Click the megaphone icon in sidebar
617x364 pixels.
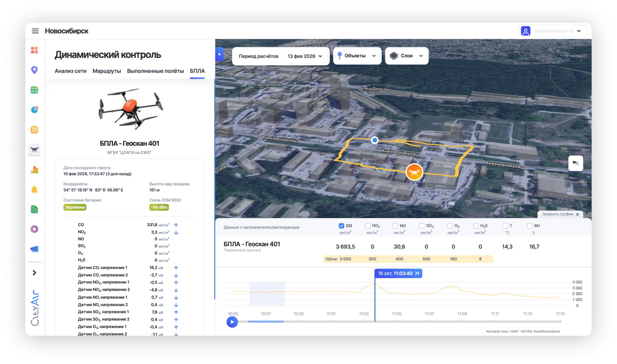pyautogui.click(x=35, y=249)
